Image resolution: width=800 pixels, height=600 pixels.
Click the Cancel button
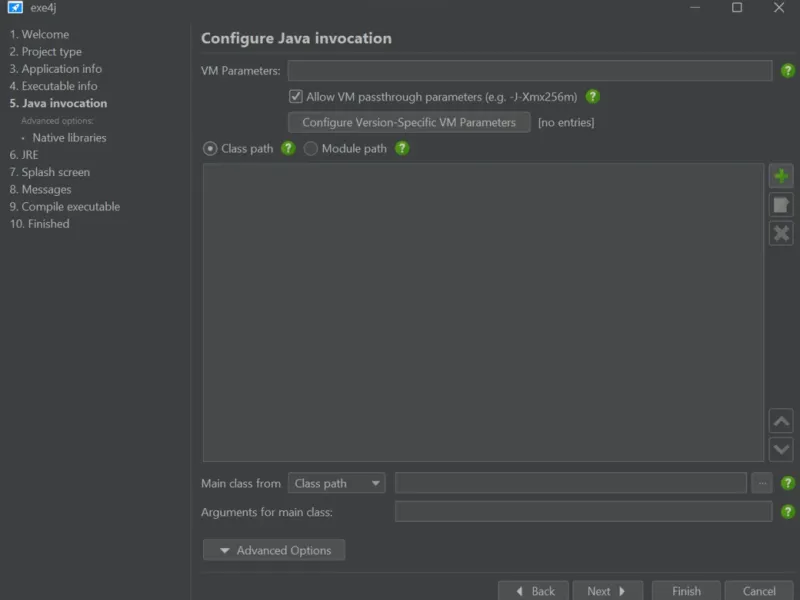point(759,591)
